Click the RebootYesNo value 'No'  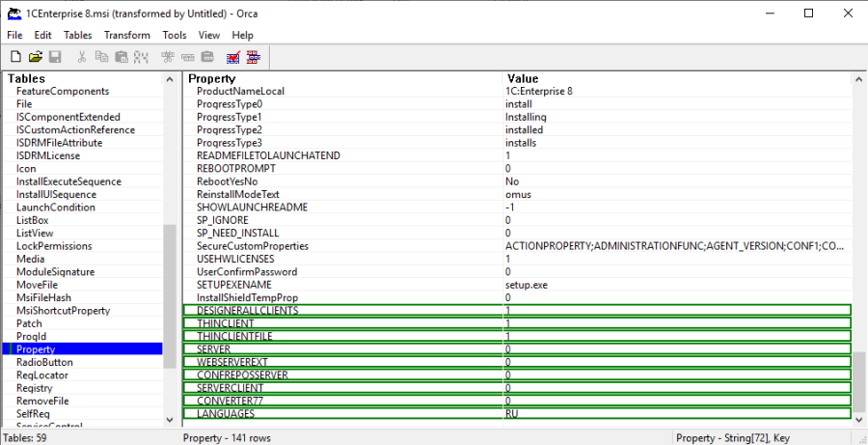click(512, 181)
